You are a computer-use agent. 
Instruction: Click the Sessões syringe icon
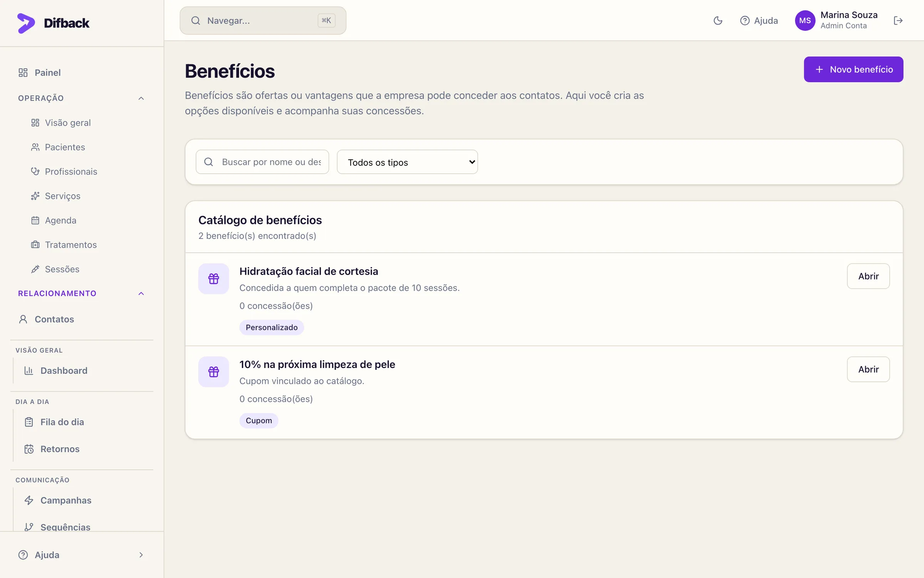[x=35, y=269]
